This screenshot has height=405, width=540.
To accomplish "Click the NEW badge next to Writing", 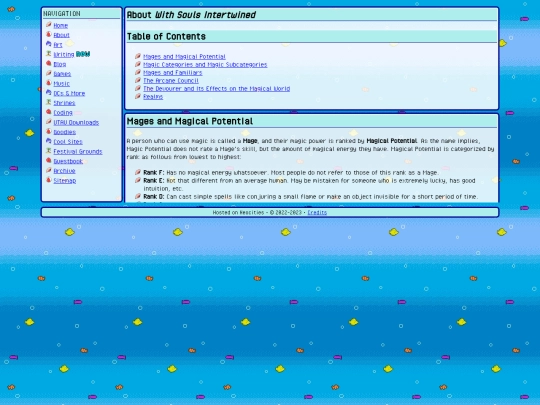I will click(83, 54).
